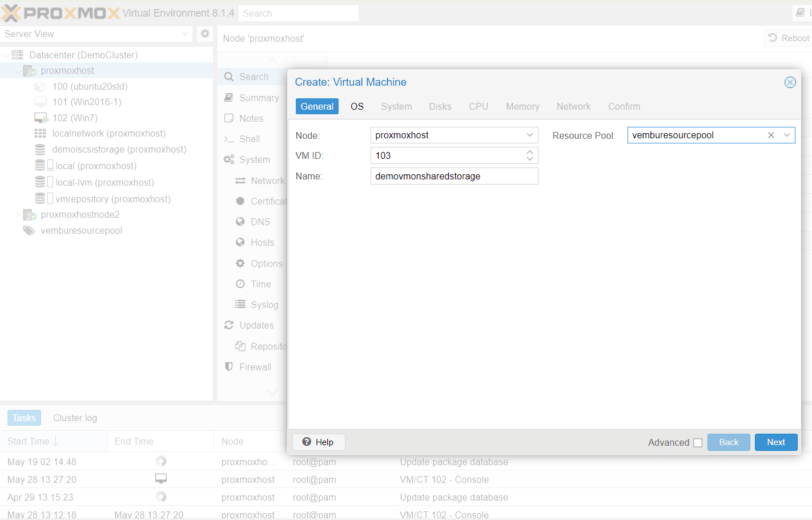Sort by the Start Time column header

click(54, 441)
